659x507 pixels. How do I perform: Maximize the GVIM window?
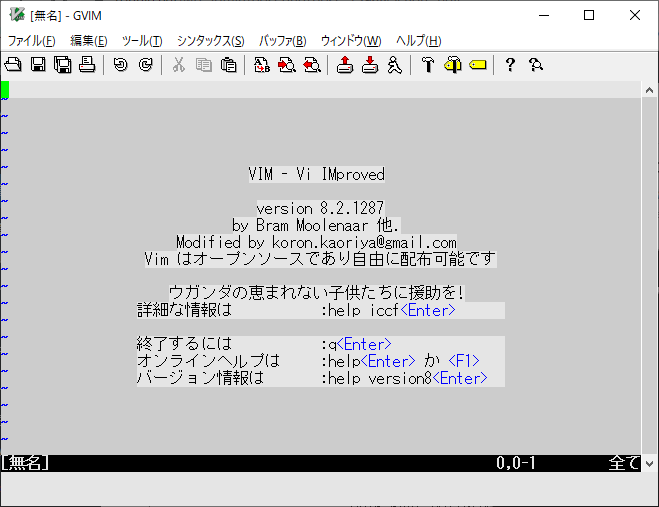589,16
